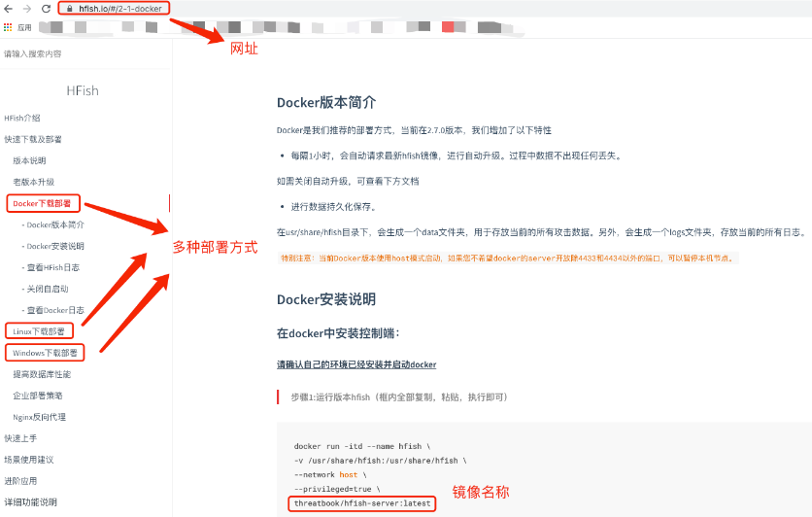Viewport: 812px width, 517px height.
Task: Click the Docker版本简介 page heading
Action: (326, 103)
